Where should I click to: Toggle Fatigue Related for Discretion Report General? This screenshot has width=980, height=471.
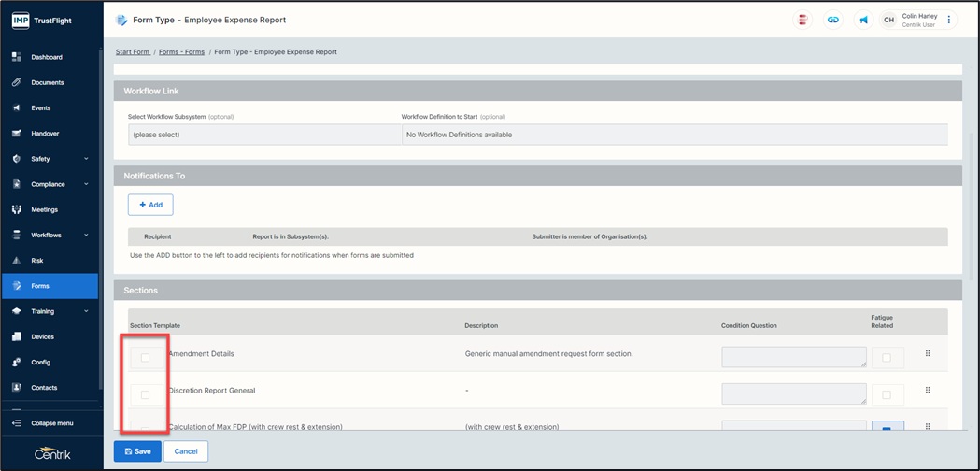tap(887, 394)
